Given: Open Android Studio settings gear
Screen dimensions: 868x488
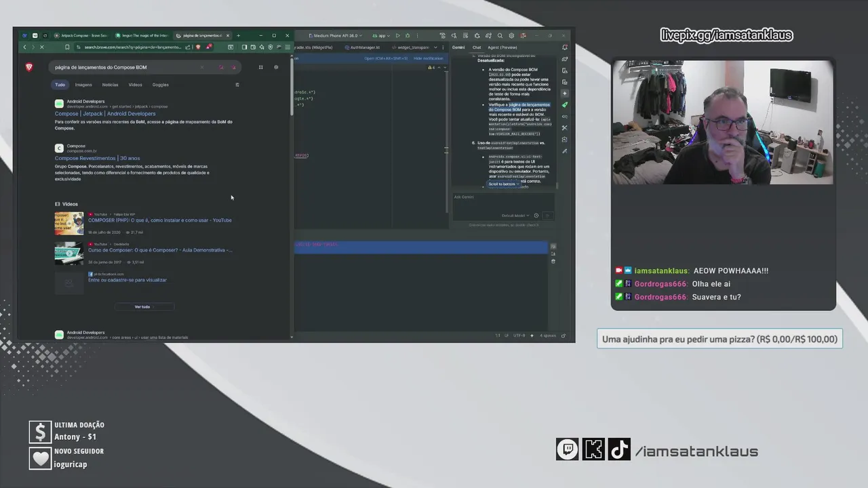Looking at the screenshot, I should coord(511,35).
